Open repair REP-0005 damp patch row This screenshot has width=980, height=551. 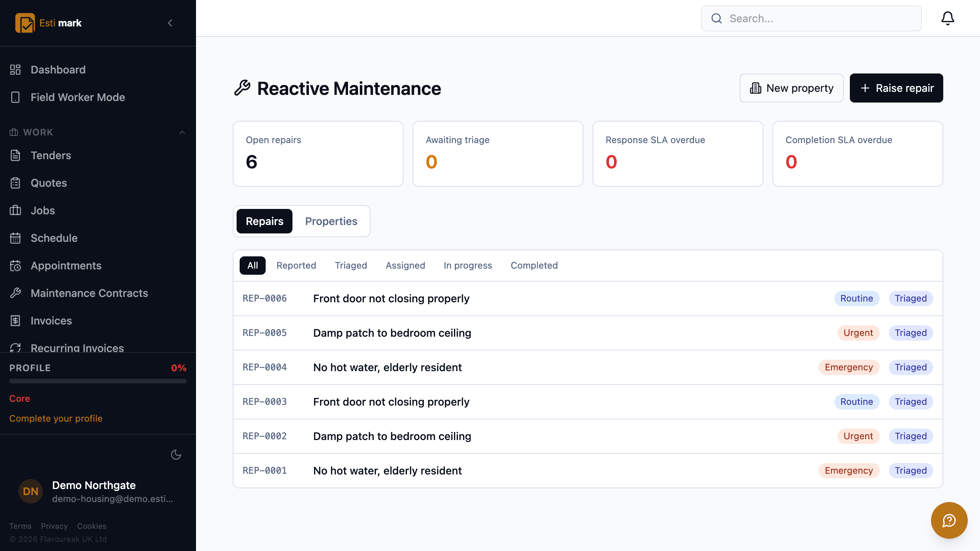588,333
